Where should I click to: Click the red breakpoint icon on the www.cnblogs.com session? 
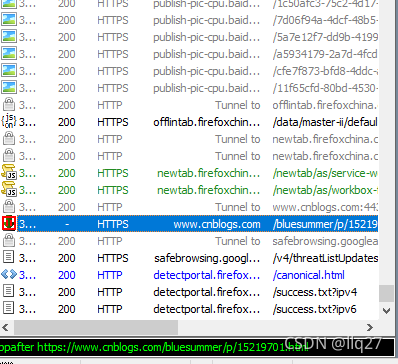(9, 224)
